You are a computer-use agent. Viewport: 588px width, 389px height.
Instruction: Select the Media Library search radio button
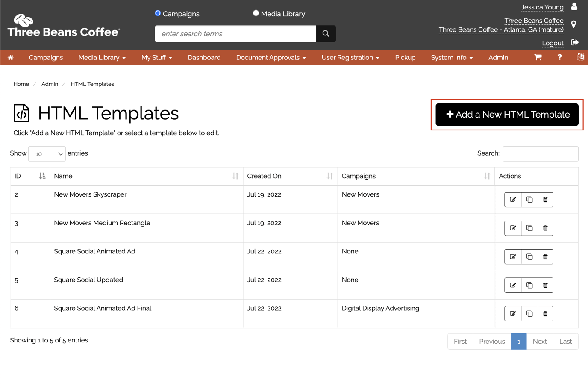(x=256, y=13)
